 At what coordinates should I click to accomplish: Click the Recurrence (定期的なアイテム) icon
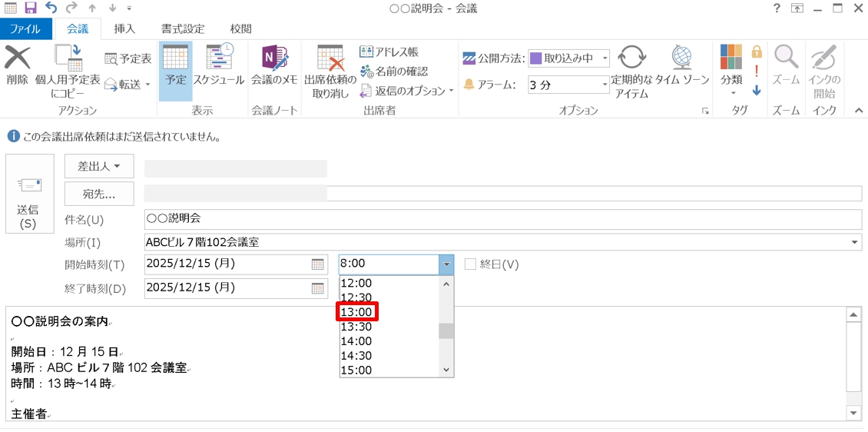pyautogui.click(x=631, y=58)
